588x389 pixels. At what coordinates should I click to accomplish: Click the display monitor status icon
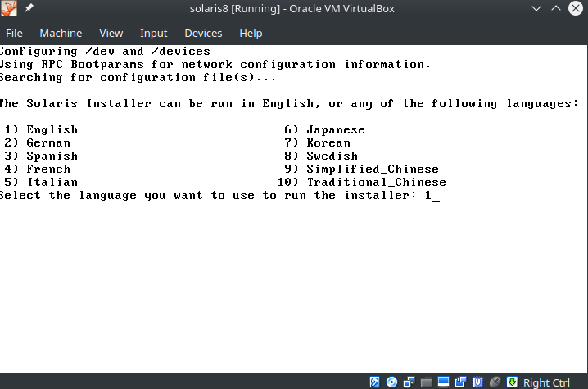(x=443, y=382)
